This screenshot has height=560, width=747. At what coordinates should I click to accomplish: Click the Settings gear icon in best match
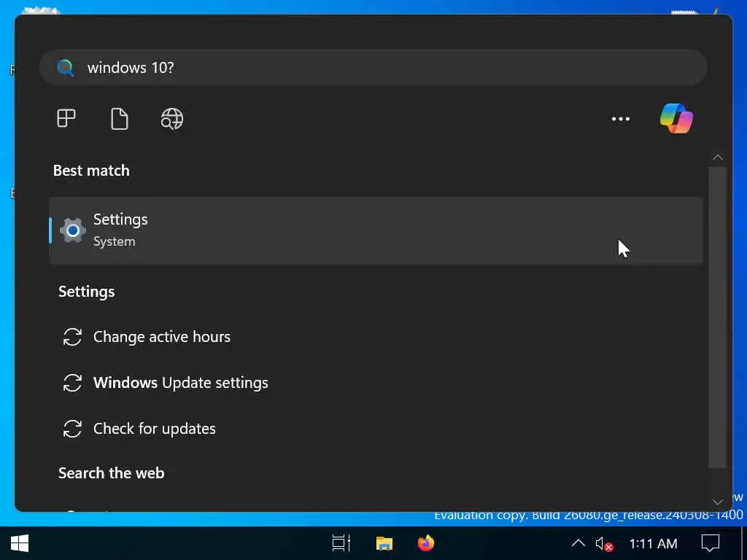pos(73,230)
